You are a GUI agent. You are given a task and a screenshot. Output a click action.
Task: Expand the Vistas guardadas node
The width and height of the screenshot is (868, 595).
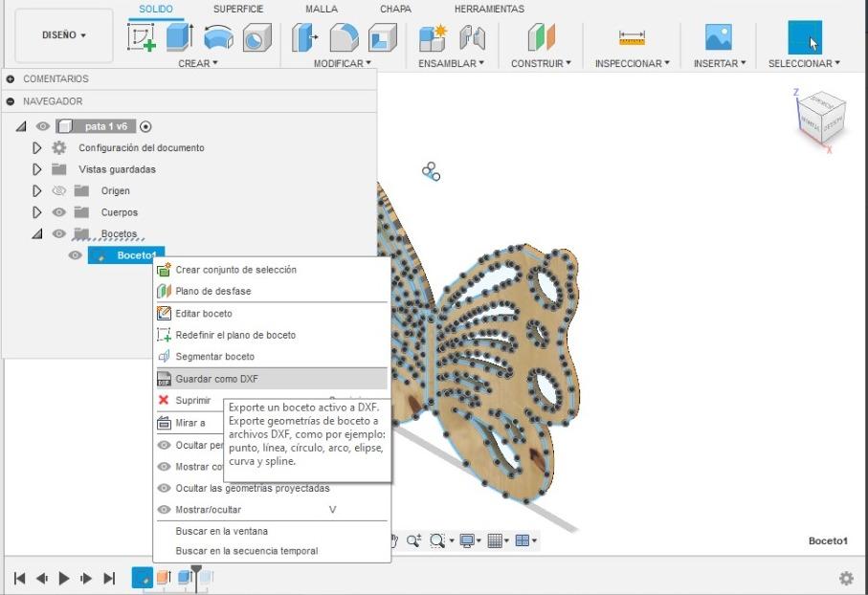point(36,169)
